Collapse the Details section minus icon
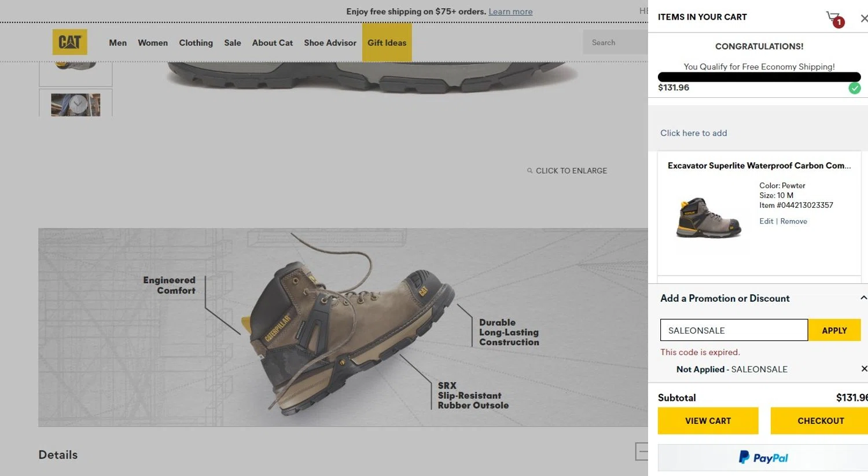 [x=641, y=452]
